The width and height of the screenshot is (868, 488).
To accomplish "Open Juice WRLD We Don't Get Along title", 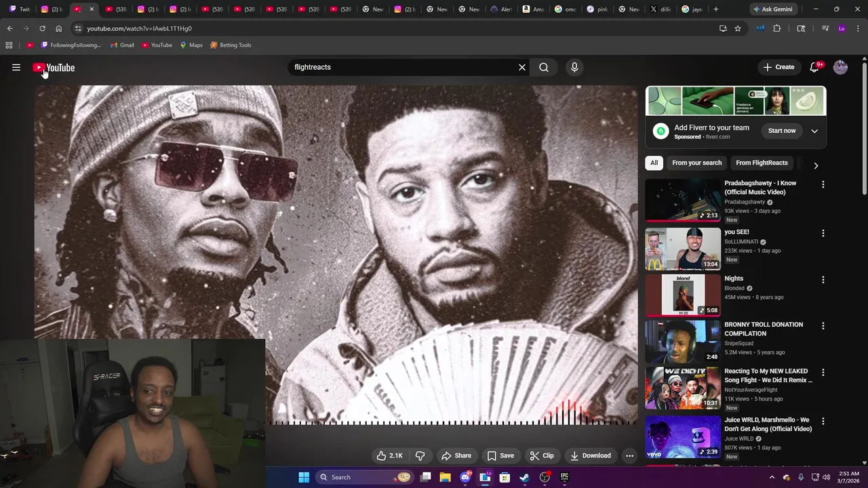I will pos(768,424).
